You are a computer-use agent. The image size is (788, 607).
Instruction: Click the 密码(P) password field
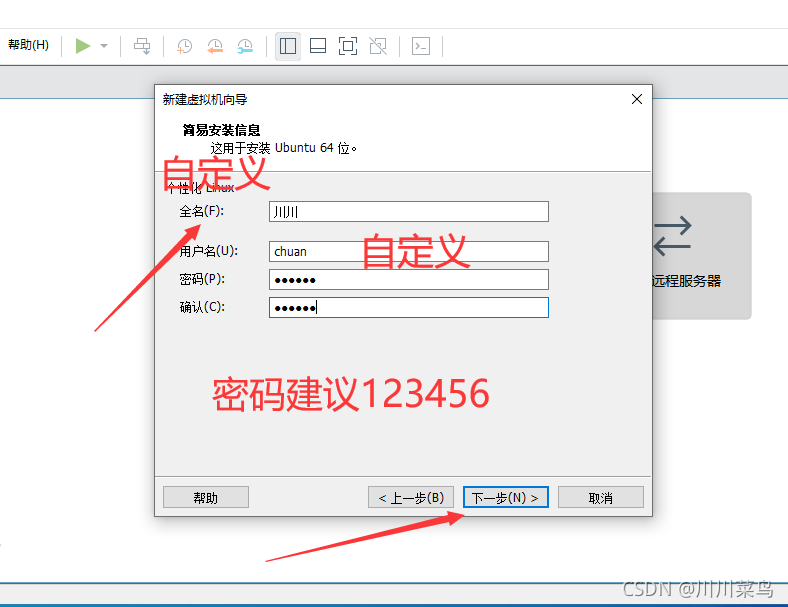pyautogui.click(x=409, y=279)
